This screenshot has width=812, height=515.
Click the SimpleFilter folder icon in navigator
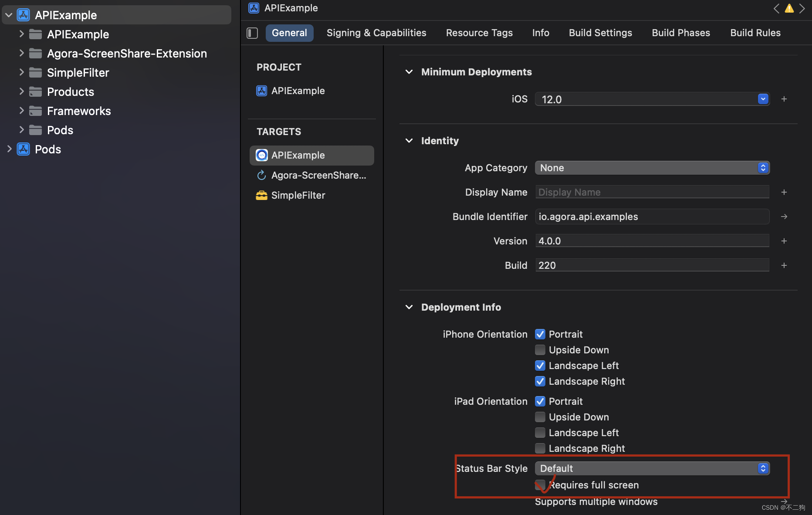pos(35,73)
